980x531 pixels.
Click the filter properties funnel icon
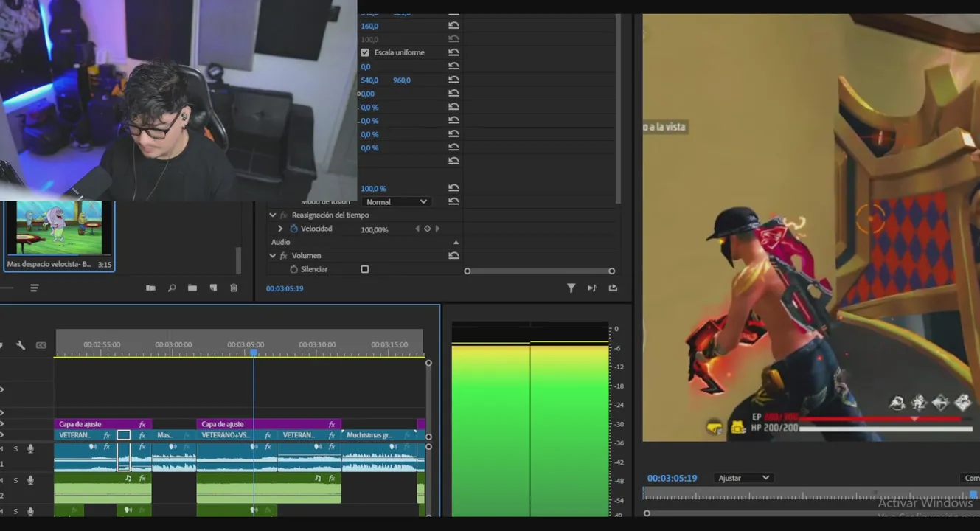tap(571, 288)
